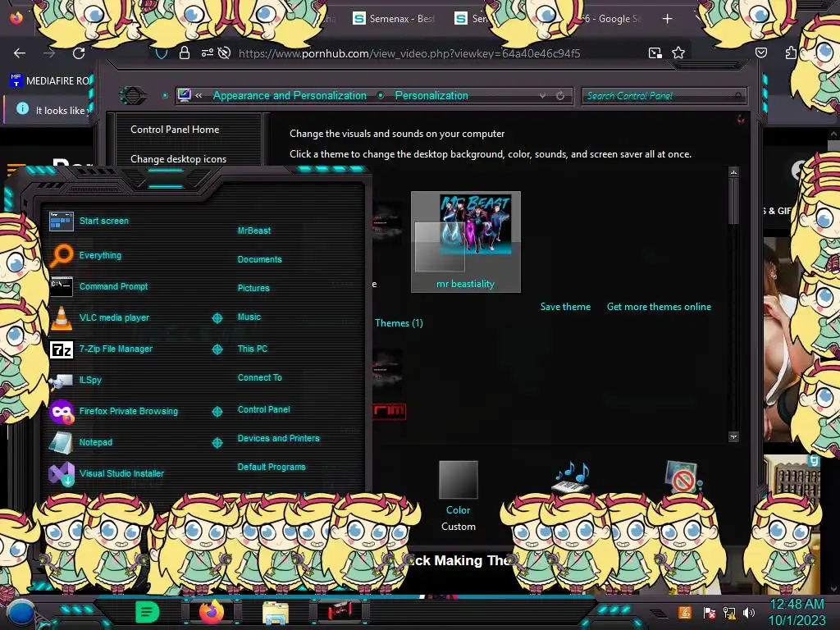Open site permissions icon in address bar
The height and width of the screenshot is (630, 840).
point(207,52)
